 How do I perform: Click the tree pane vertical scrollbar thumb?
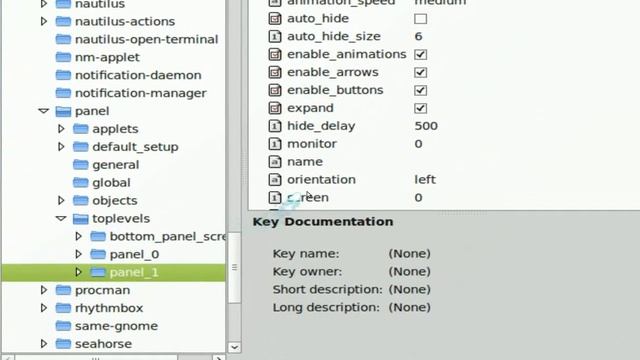[x=234, y=267]
